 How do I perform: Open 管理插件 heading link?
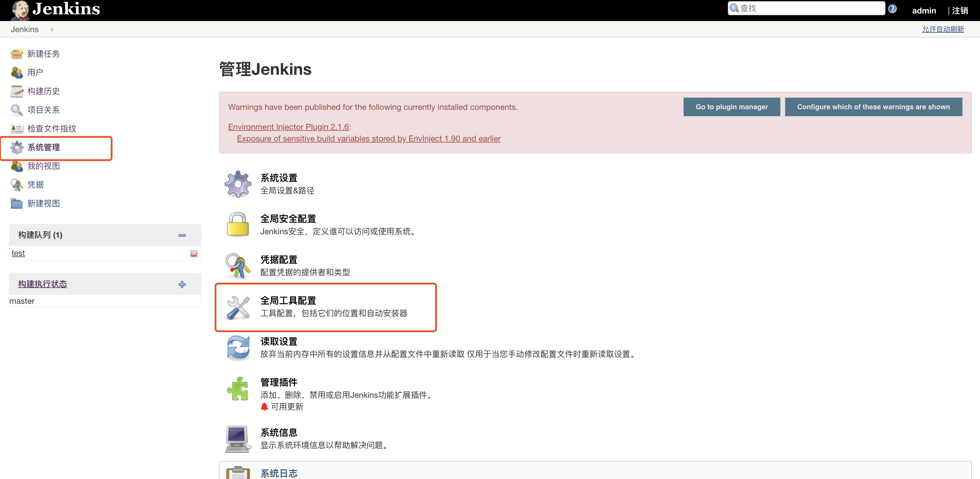(x=279, y=382)
